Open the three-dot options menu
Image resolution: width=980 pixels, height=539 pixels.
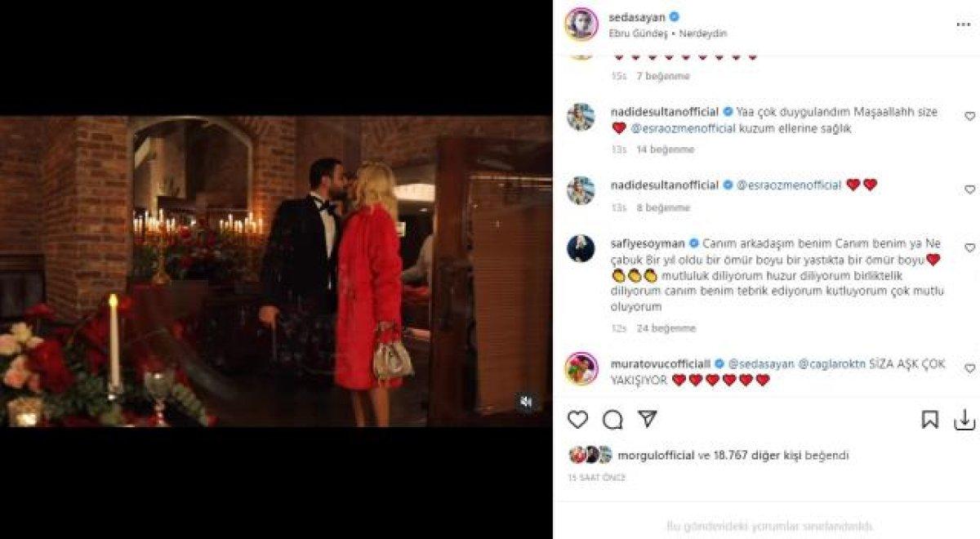coord(964,24)
